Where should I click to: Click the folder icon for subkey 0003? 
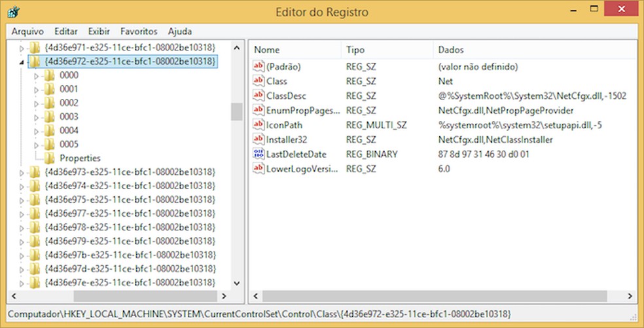pyautogui.click(x=50, y=117)
